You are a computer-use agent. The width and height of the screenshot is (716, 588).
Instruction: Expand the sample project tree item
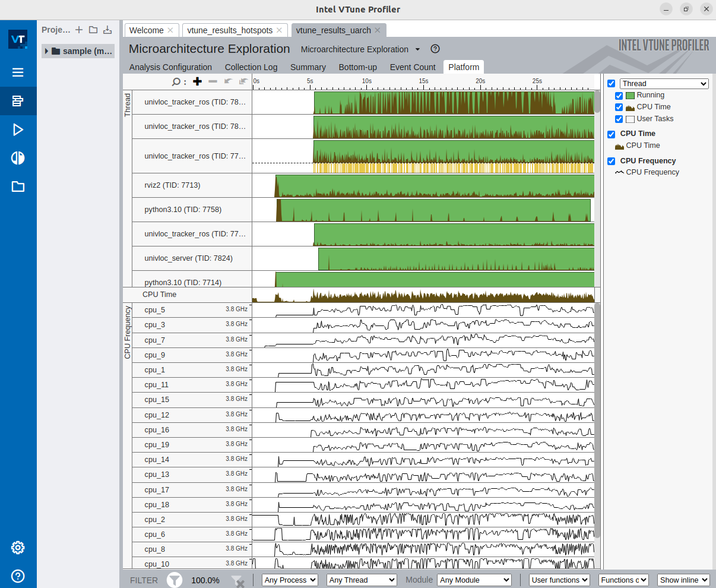46,51
